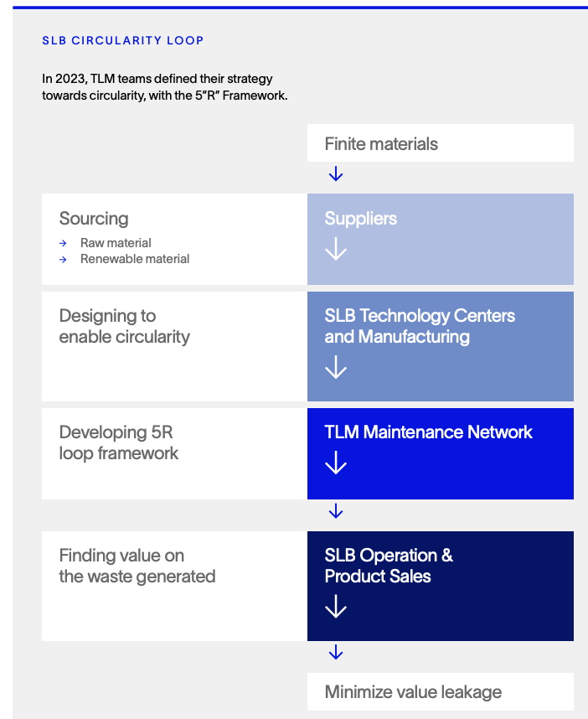The image size is (588, 719).
Task: Select the Finite materials box
Action: coord(441,142)
